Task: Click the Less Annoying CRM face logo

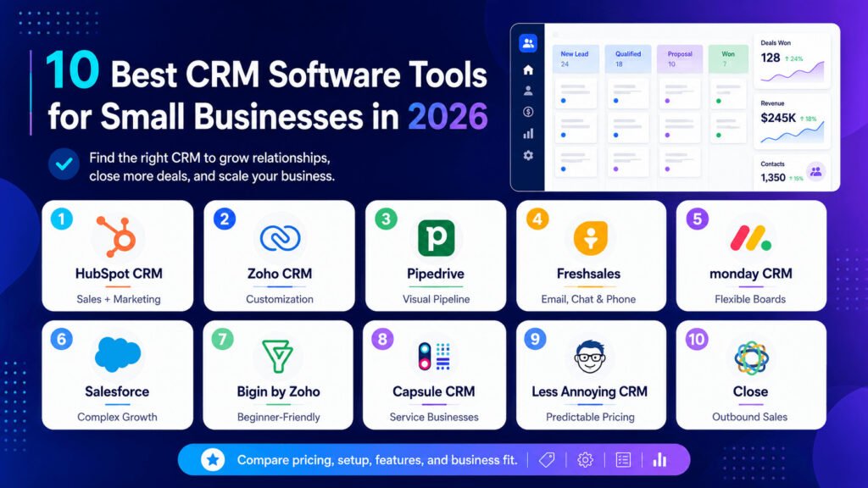Action: 590,357
